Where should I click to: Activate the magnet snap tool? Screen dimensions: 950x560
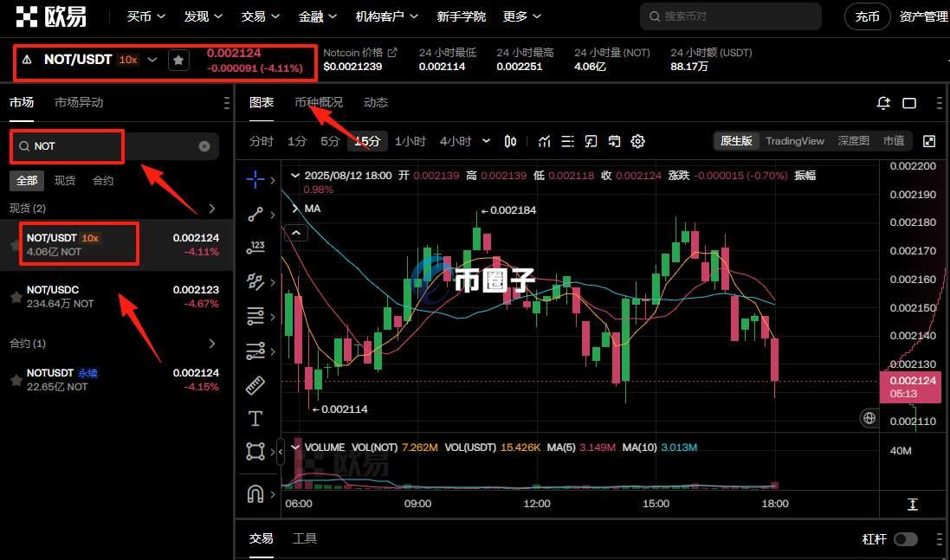pos(255,493)
